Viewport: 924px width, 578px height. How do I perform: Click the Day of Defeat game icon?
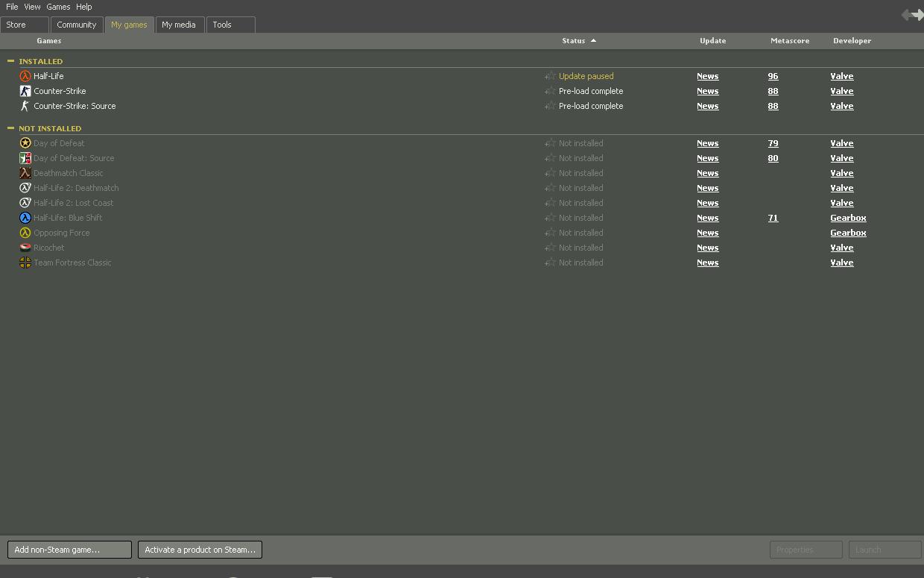(x=25, y=143)
